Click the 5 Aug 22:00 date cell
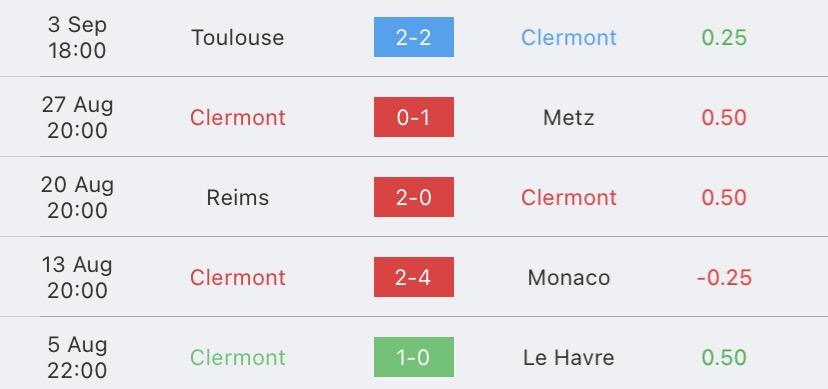 [x=77, y=358]
